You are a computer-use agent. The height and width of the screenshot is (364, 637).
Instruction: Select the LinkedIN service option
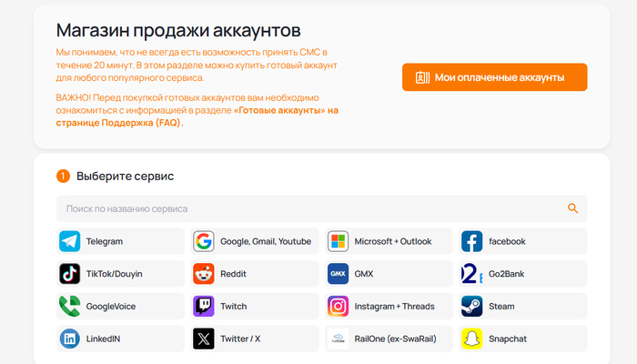coord(122,339)
